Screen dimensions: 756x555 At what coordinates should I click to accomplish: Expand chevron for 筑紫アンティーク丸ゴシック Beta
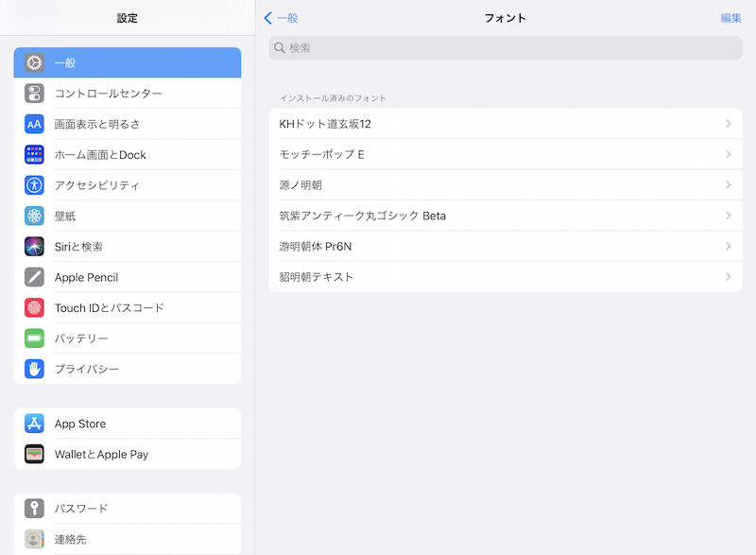[x=728, y=216]
